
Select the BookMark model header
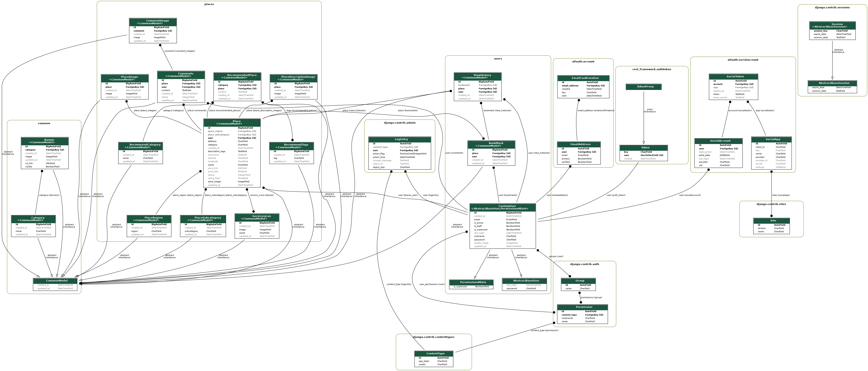(x=491, y=144)
